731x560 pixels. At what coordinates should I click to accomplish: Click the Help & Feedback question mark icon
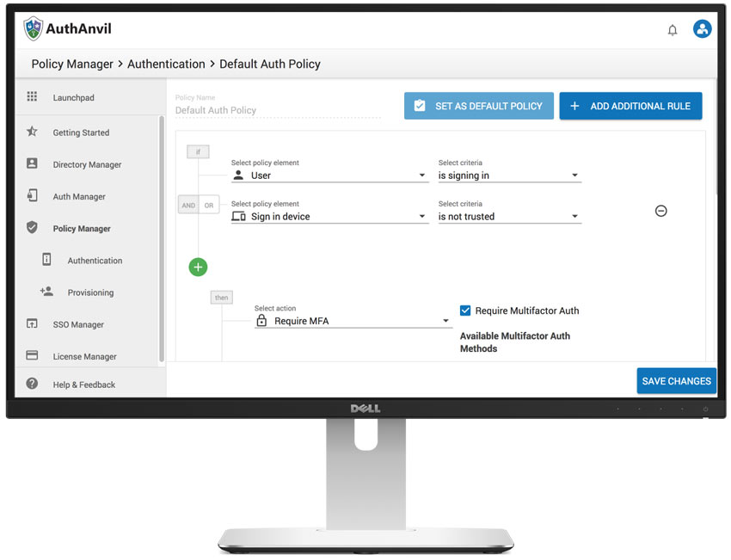pos(32,384)
